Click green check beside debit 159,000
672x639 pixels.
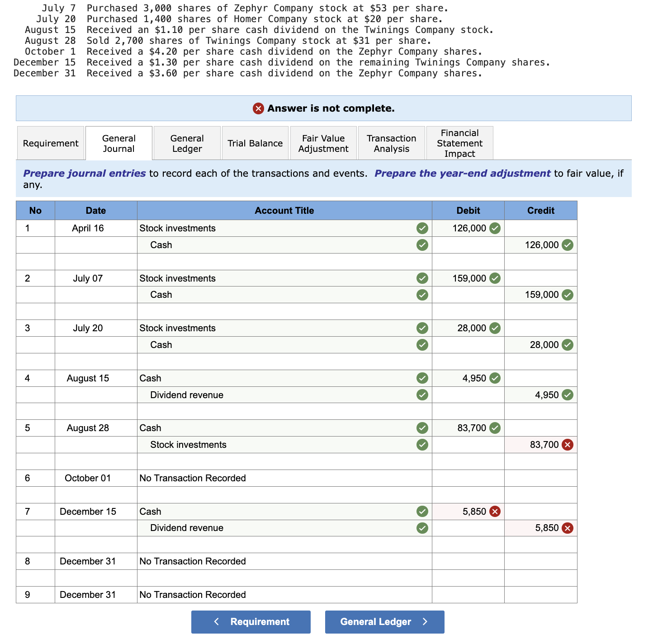tap(495, 278)
